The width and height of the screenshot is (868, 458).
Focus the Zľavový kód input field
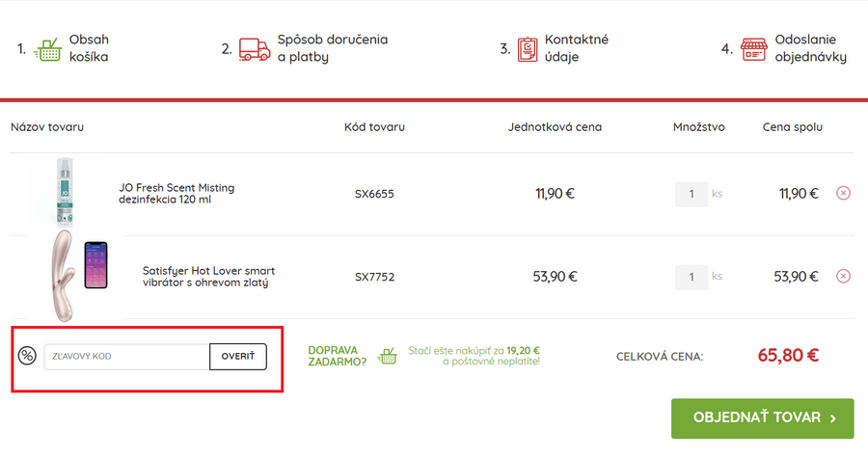126,357
